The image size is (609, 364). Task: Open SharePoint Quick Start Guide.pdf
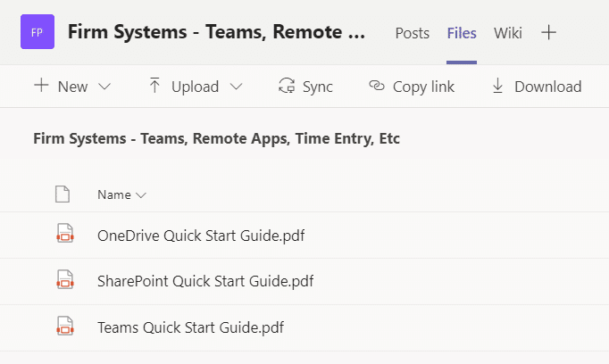(x=205, y=281)
